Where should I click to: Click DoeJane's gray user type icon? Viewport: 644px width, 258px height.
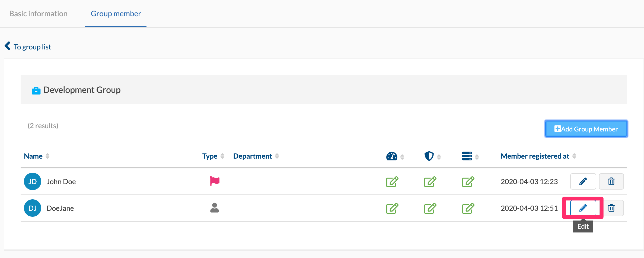click(x=215, y=208)
